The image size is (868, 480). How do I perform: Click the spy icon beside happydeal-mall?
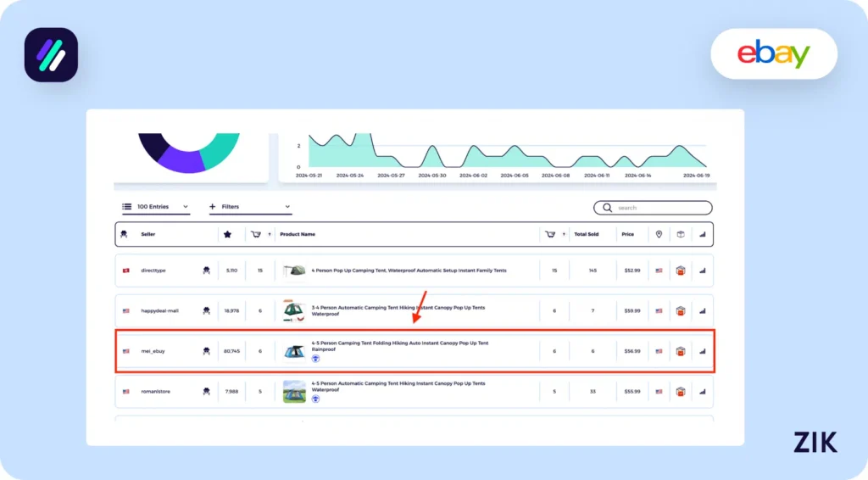coord(206,310)
